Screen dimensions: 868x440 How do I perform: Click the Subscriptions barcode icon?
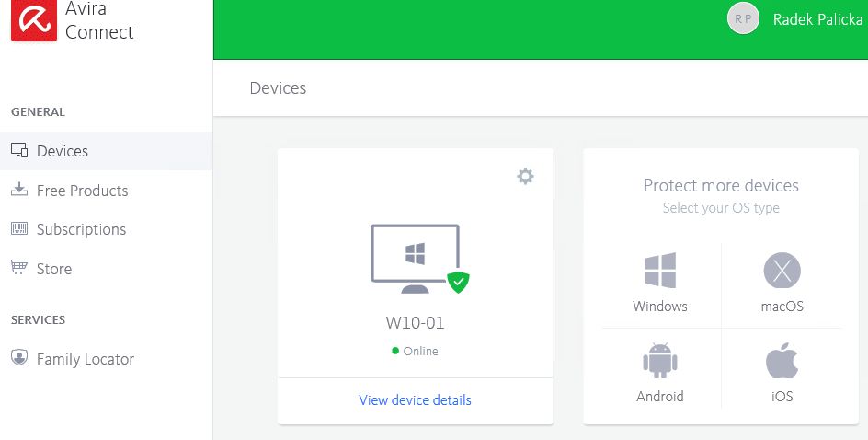(19, 228)
